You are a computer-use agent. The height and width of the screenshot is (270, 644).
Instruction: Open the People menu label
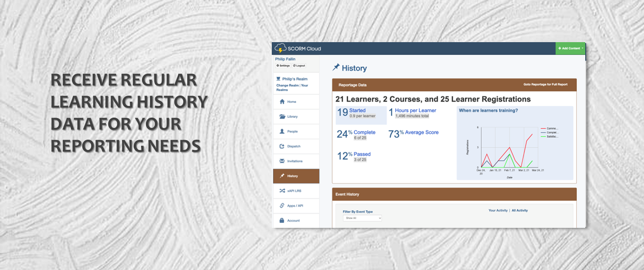(x=292, y=131)
